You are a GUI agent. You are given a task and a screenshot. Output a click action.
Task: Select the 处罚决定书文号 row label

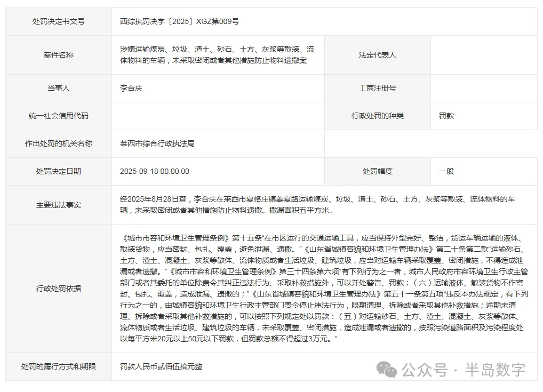58,21
